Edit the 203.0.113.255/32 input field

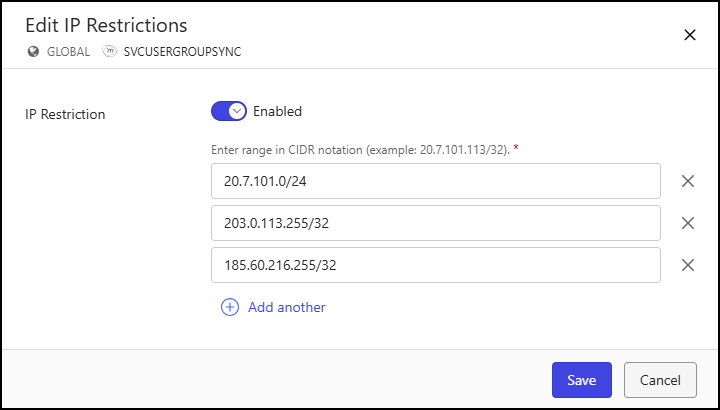pos(436,223)
